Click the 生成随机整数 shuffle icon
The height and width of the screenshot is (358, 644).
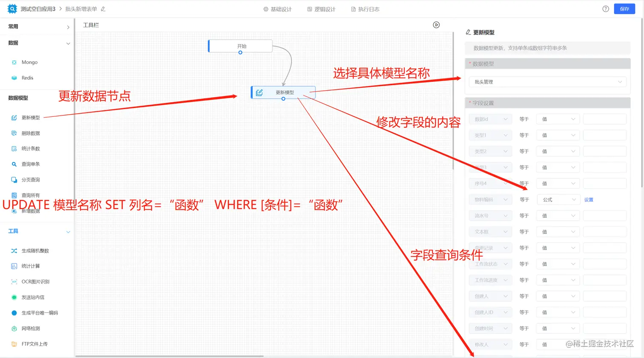click(x=14, y=251)
